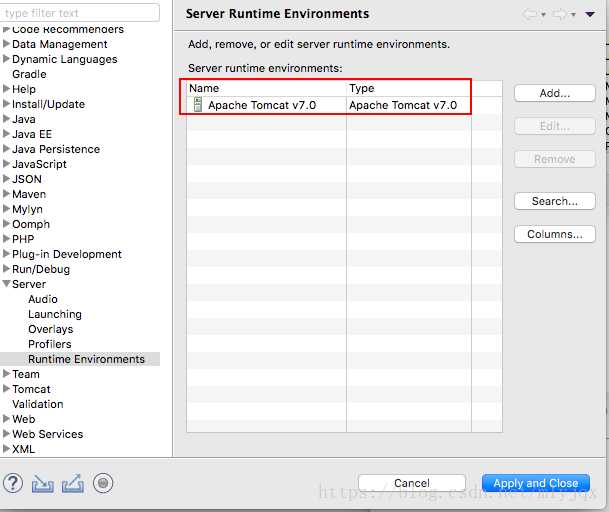Go forward with the forward navigation arrow

tap(559, 14)
